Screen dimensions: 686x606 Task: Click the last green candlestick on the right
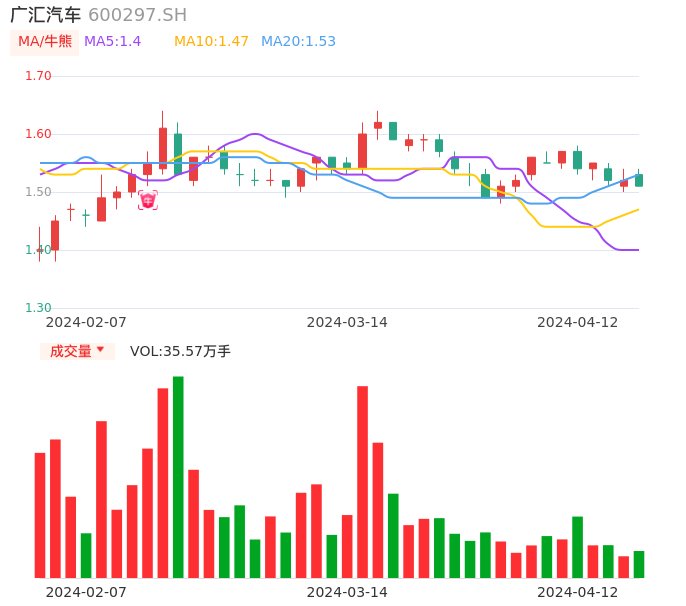639,180
